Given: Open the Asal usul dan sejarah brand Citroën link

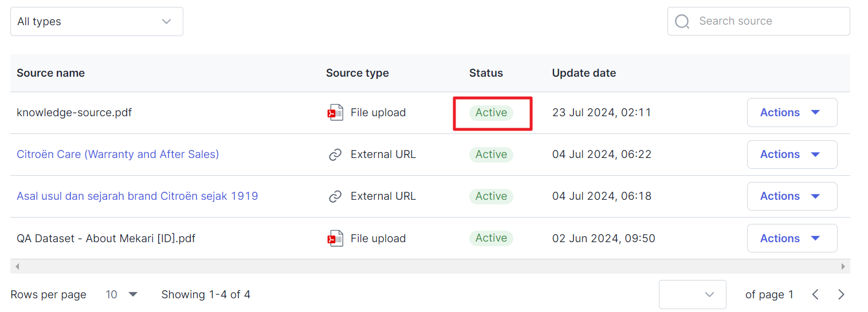Looking at the screenshot, I should [138, 196].
